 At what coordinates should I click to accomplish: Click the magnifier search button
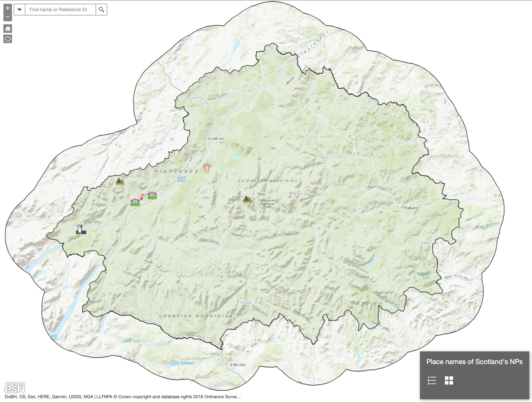coord(101,10)
